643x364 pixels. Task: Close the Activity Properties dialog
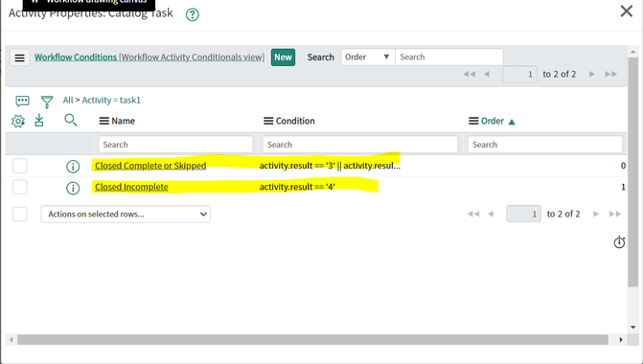point(626,11)
